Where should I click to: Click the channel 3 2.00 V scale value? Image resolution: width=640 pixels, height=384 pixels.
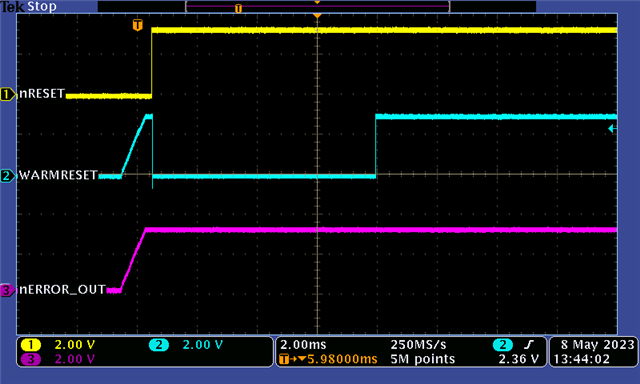click(75, 359)
